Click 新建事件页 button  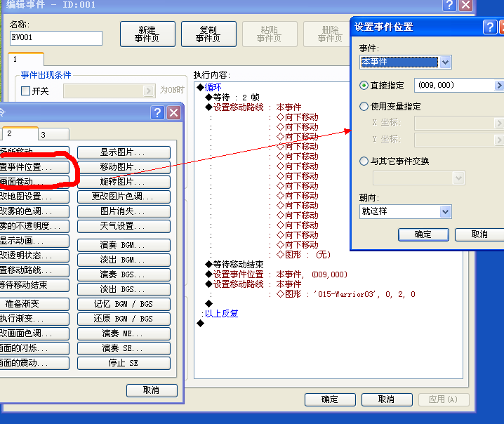point(147,34)
